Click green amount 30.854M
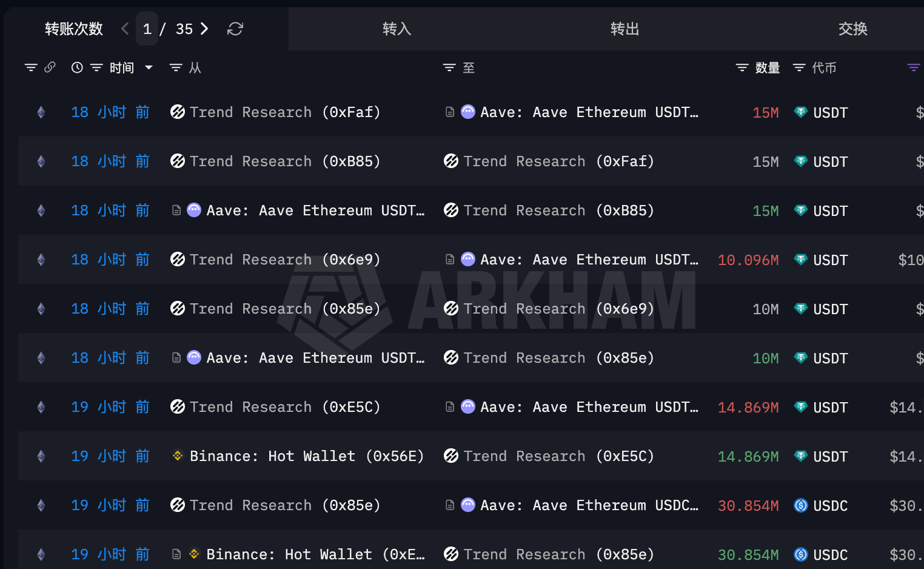The image size is (924, 569). 748,555
